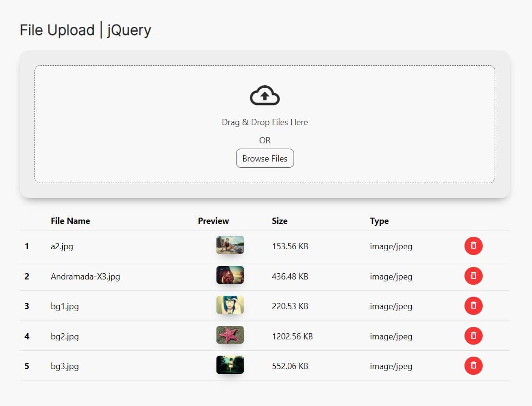Click the 1202.56 KB size value
Viewport: 532px width, 406px height.
(292, 336)
